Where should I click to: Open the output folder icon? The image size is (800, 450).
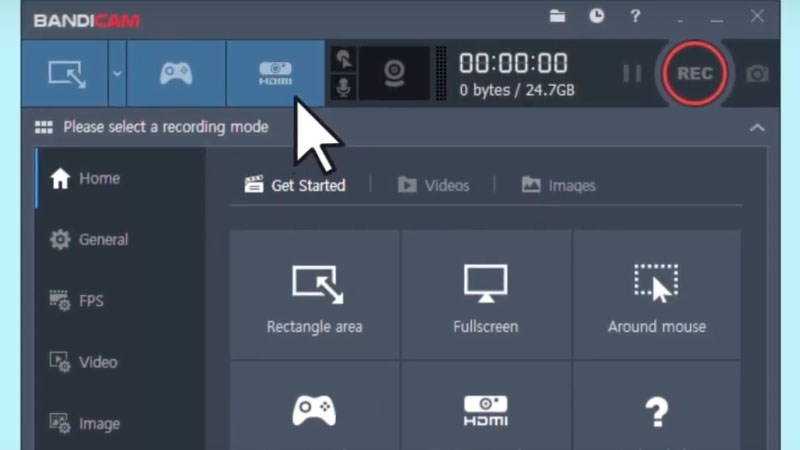coord(557,16)
